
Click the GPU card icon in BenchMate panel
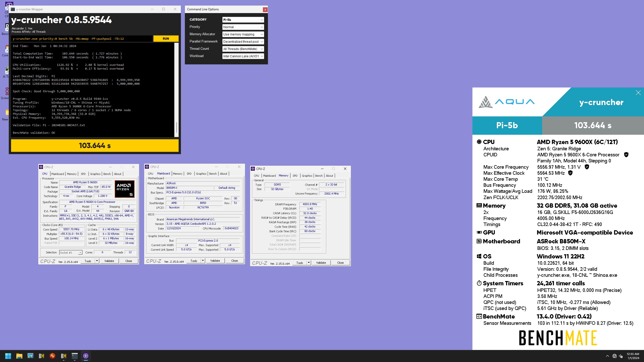(x=479, y=232)
